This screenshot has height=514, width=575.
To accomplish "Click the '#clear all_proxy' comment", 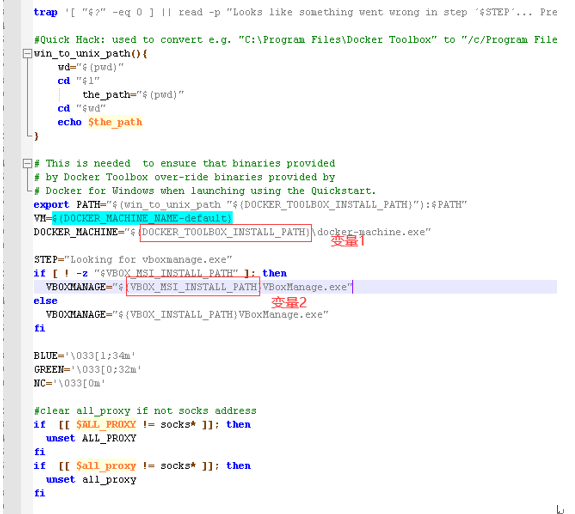I will (x=145, y=411).
